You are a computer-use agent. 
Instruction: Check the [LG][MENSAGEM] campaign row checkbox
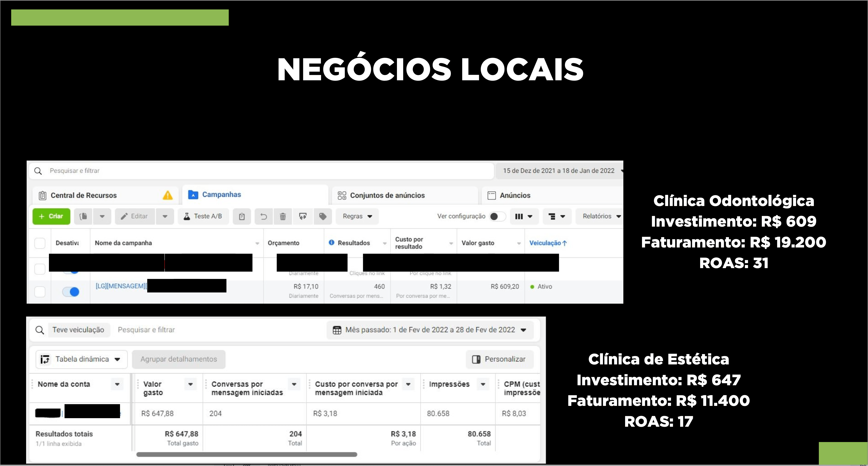coord(40,292)
